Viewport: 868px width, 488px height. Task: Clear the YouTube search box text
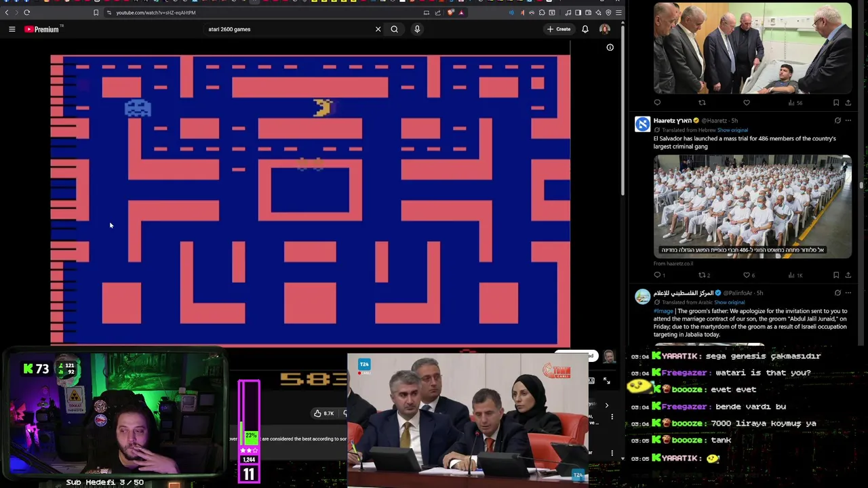(x=378, y=29)
